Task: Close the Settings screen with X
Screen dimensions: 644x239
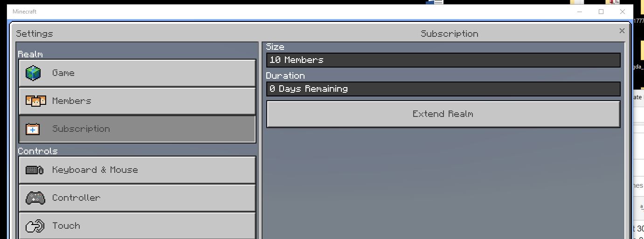Action: (x=622, y=31)
